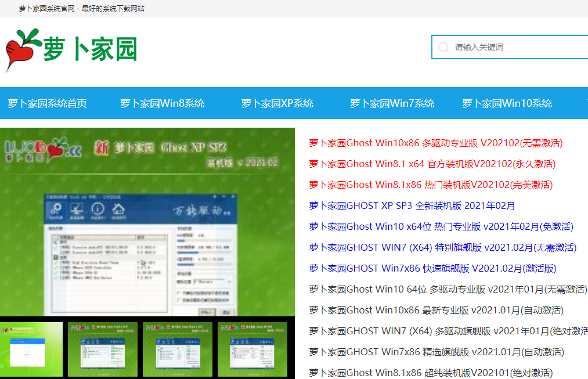
Task: Click the magnifier search icon
Action: coord(443,47)
